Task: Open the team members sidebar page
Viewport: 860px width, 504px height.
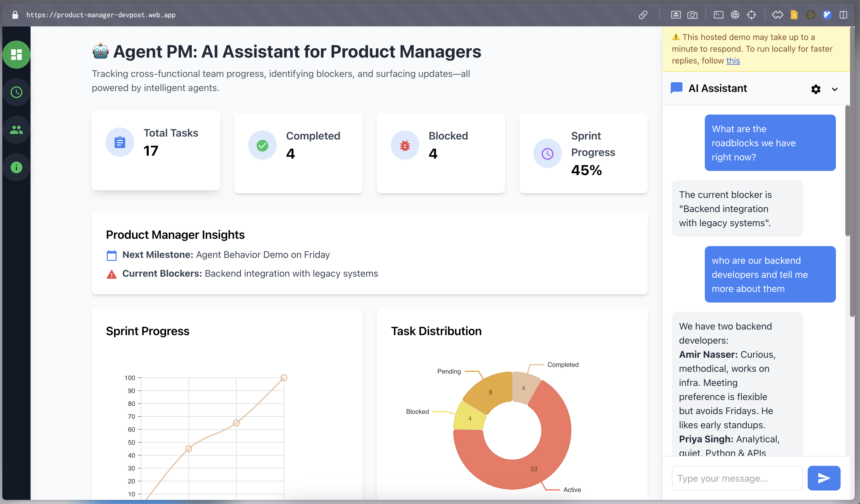Action: tap(16, 130)
